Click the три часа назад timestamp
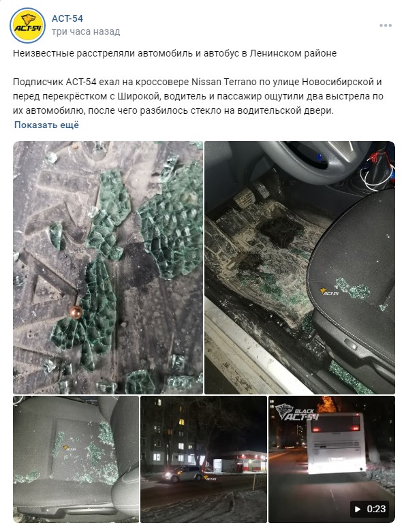 click(x=86, y=31)
